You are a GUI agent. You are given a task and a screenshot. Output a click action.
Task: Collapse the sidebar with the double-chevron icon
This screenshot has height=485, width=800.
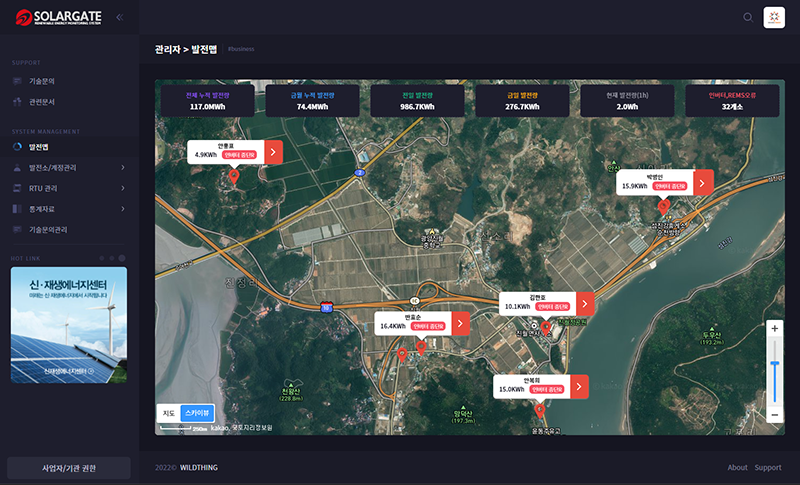pyautogui.click(x=120, y=17)
